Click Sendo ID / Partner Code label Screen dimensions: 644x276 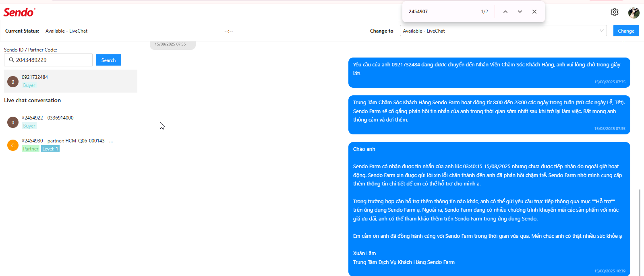point(31,50)
